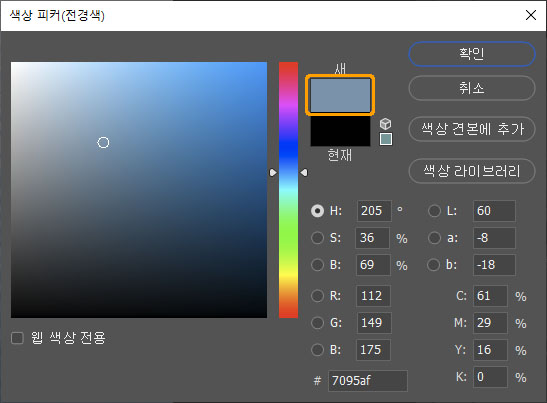Click the Lab b field showing -18
Image resolution: width=547 pixels, height=403 pixels.
coord(494,265)
